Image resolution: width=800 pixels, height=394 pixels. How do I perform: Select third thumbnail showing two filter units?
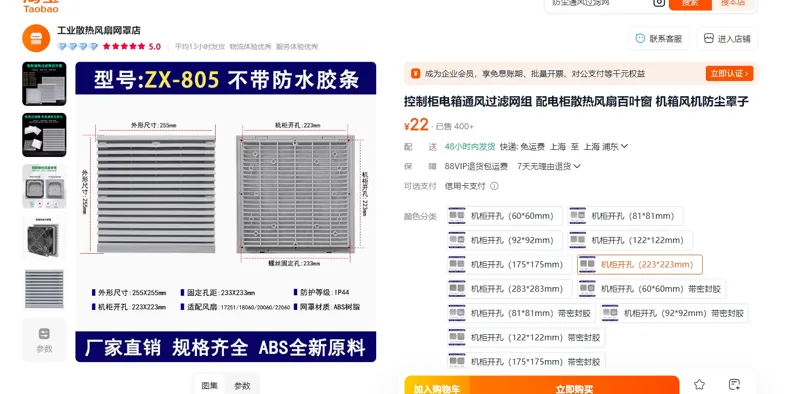pyautogui.click(x=44, y=186)
